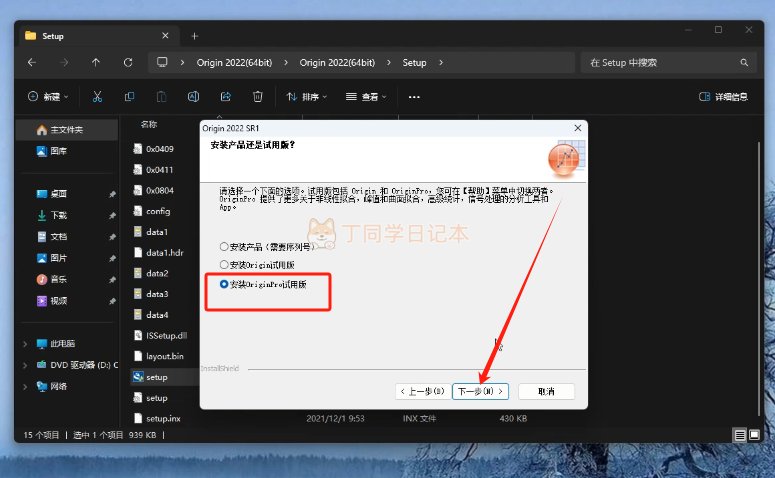Screen dimensions: 775x478
Task: Click the Rename icon in toolbar
Action: 193,97
